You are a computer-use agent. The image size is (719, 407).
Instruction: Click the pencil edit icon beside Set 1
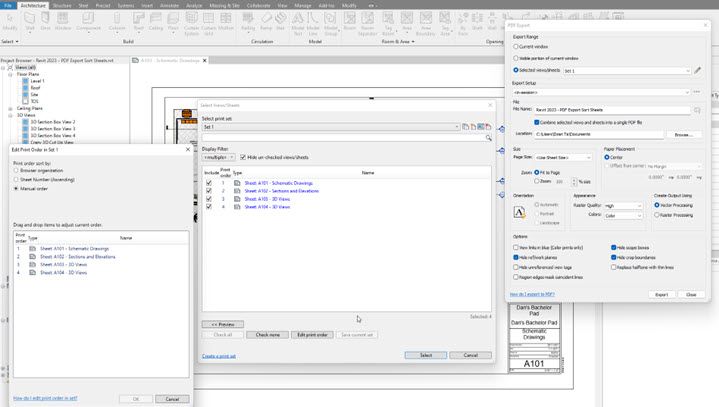[697, 70]
